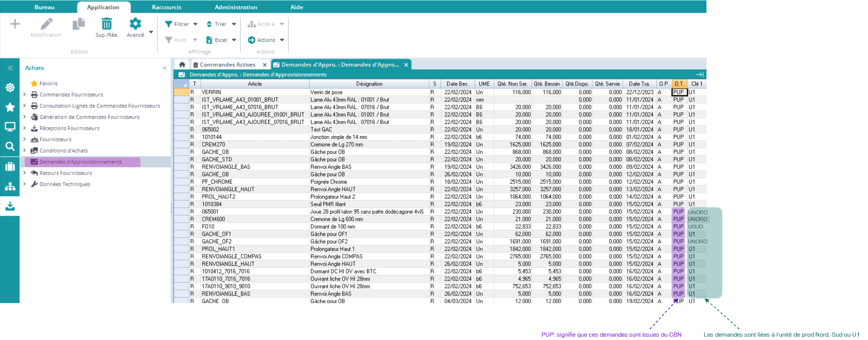Switch to the Administration menu tab
The width and height of the screenshot is (868, 340).
(x=236, y=7)
